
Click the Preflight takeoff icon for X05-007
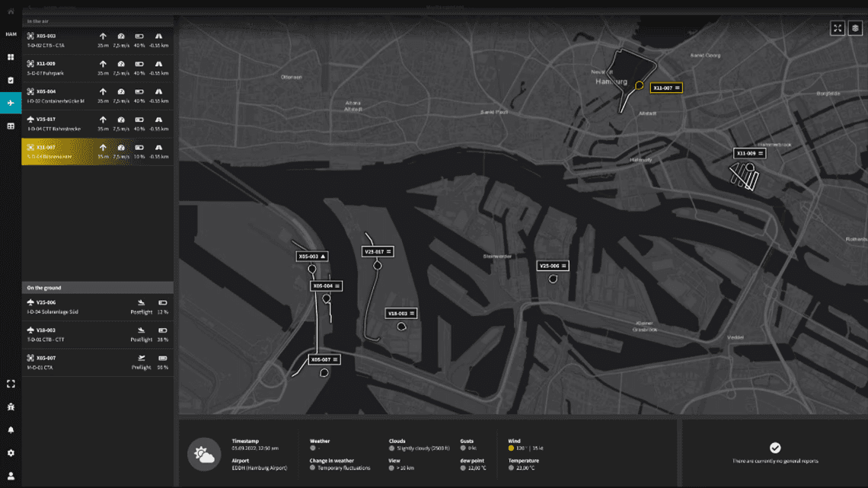(x=141, y=358)
